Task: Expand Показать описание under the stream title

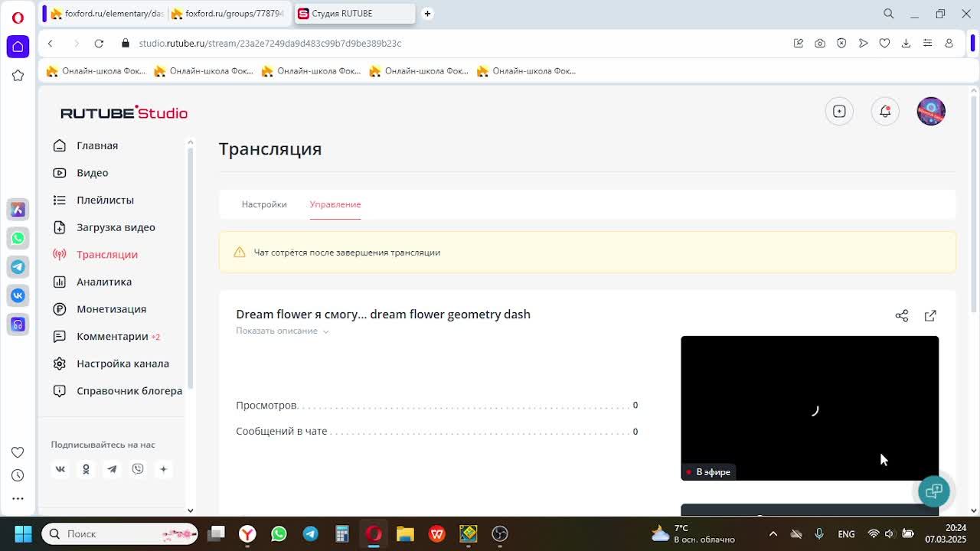Action: tap(283, 331)
